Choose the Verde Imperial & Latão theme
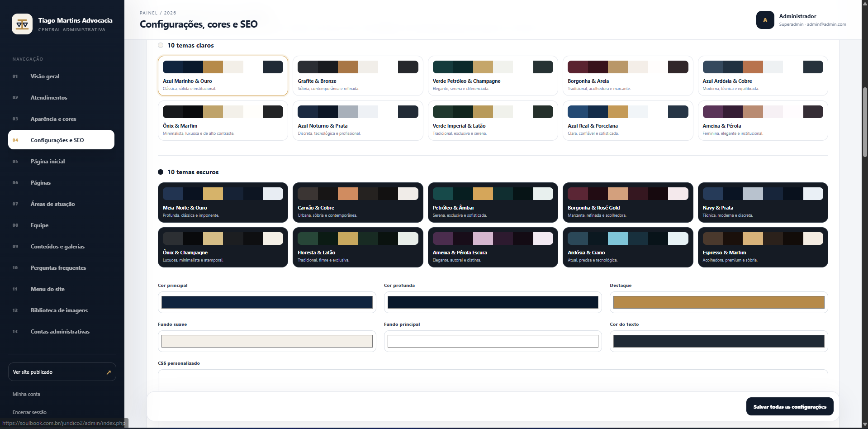This screenshot has height=429, width=868. click(493, 121)
